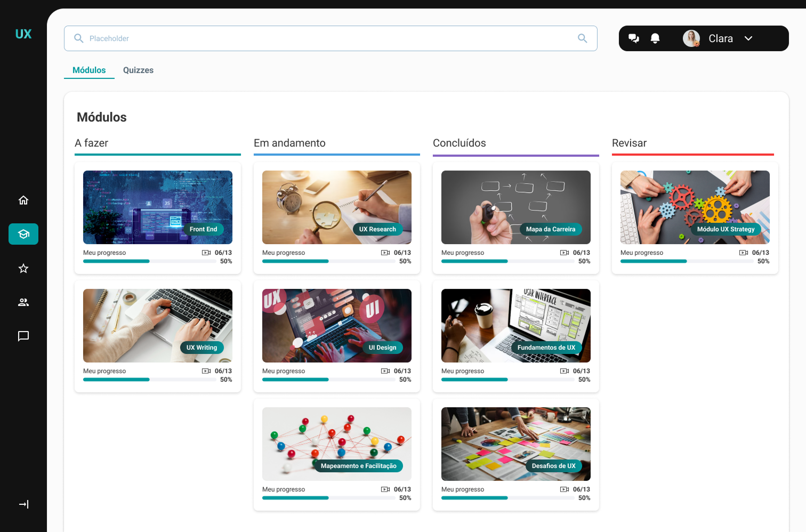Open the people community icon
Screen dimensions: 806x532
click(x=23, y=302)
